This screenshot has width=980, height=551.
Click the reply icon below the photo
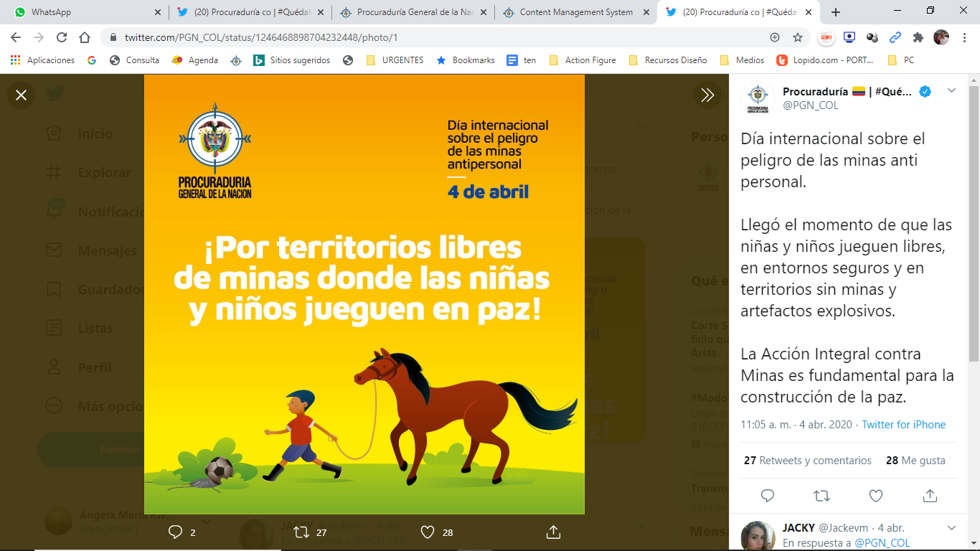point(174,532)
